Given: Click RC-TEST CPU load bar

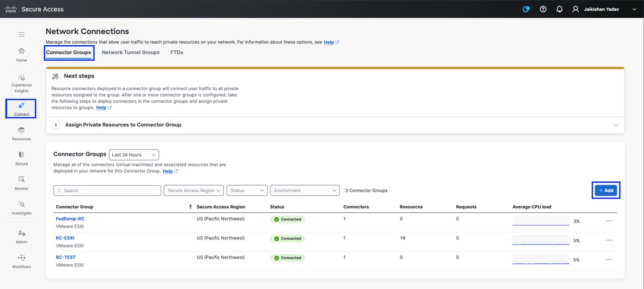Looking at the screenshot, I should pos(541,259).
